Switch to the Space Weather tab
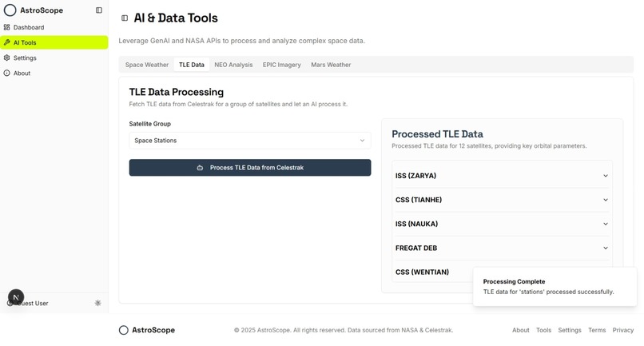Viewport: 644px width, 346px height. [147, 65]
